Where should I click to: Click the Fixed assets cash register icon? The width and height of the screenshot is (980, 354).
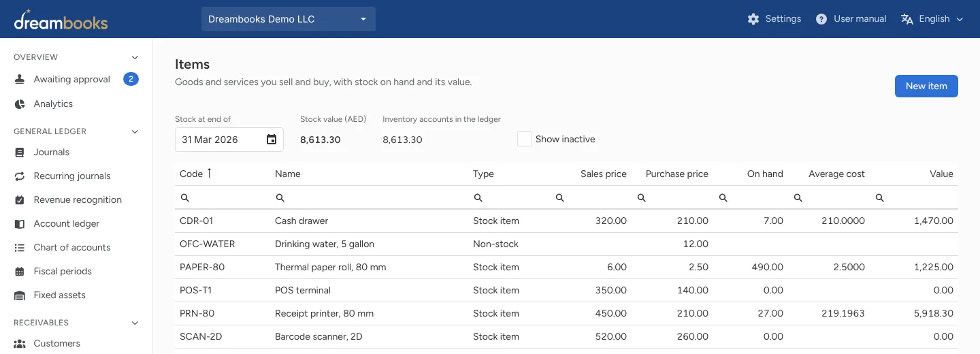coord(20,295)
